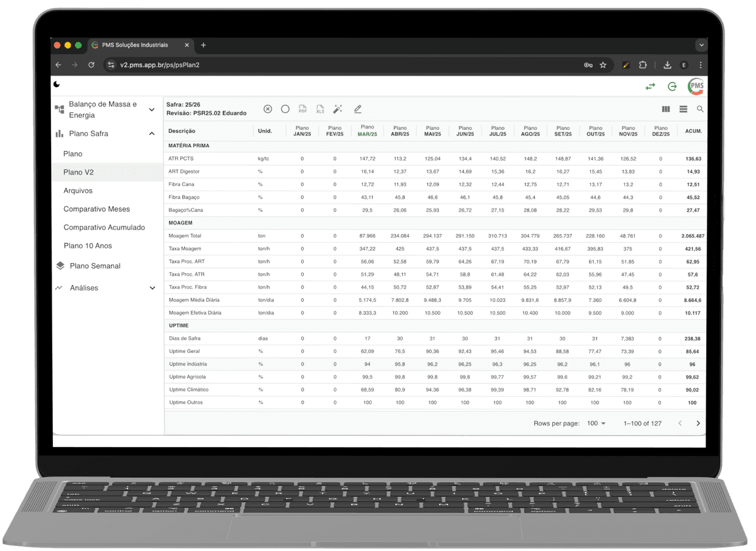The height and width of the screenshot is (551, 756).
Task: Click the browser address bar
Action: click(346, 65)
